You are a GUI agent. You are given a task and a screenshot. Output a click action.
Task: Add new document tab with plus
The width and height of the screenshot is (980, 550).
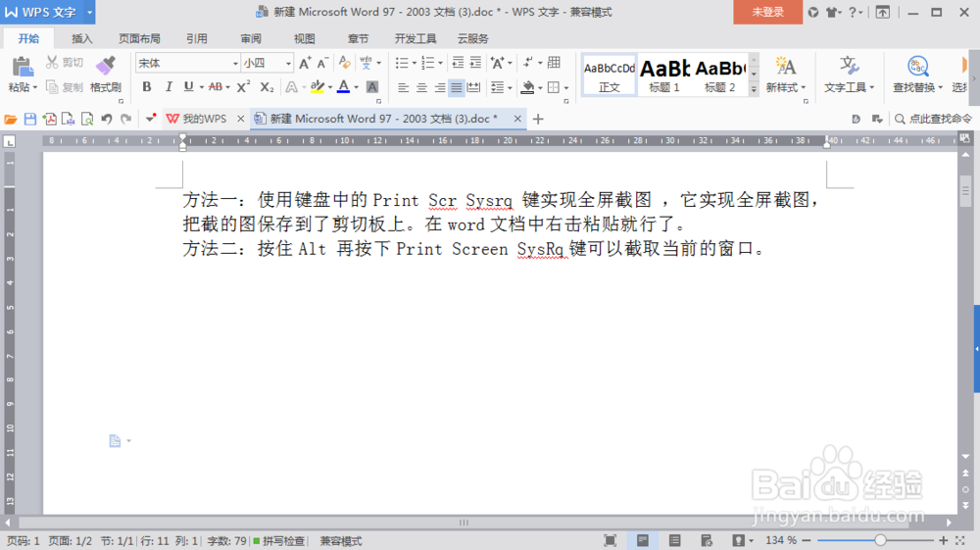pyautogui.click(x=538, y=119)
